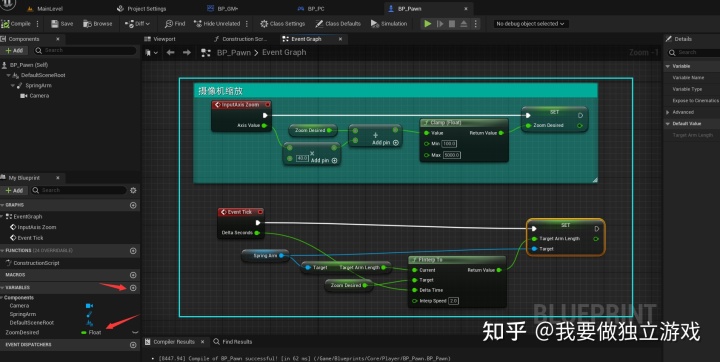Select BP_Pawn (Self) in components tree
This screenshot has height=362, width=720.
coord(28,65)
